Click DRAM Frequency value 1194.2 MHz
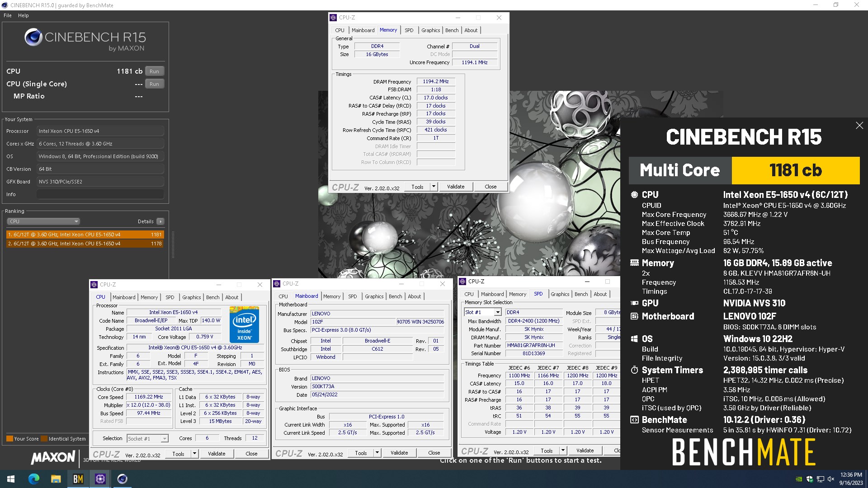This screenshot has height=488, width=868. click(x=436, y=81)
